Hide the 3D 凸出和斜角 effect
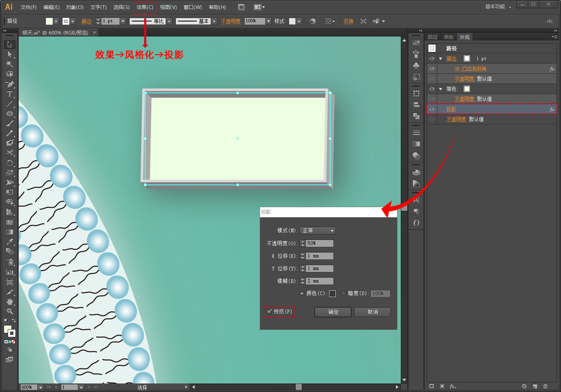 point(432,69)
